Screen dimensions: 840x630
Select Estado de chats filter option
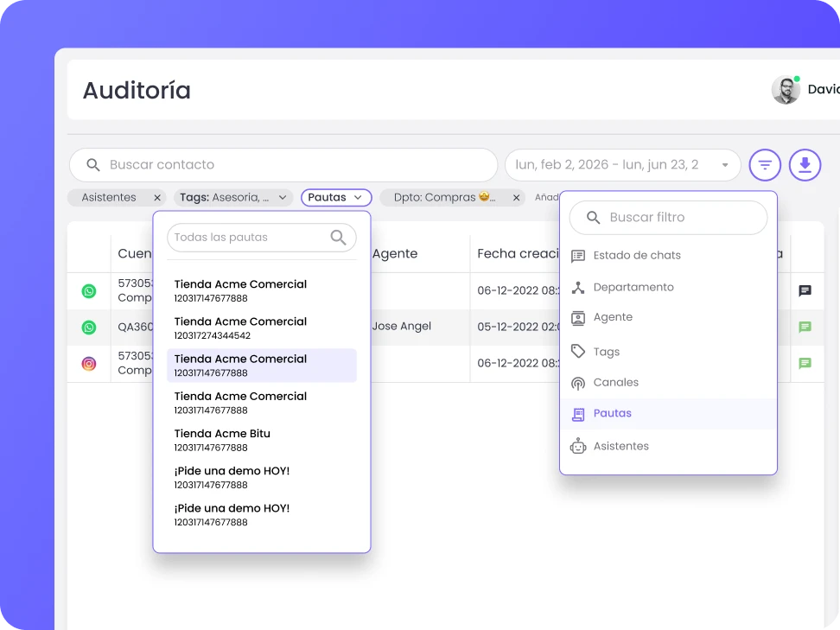click(x=637, y=256)
